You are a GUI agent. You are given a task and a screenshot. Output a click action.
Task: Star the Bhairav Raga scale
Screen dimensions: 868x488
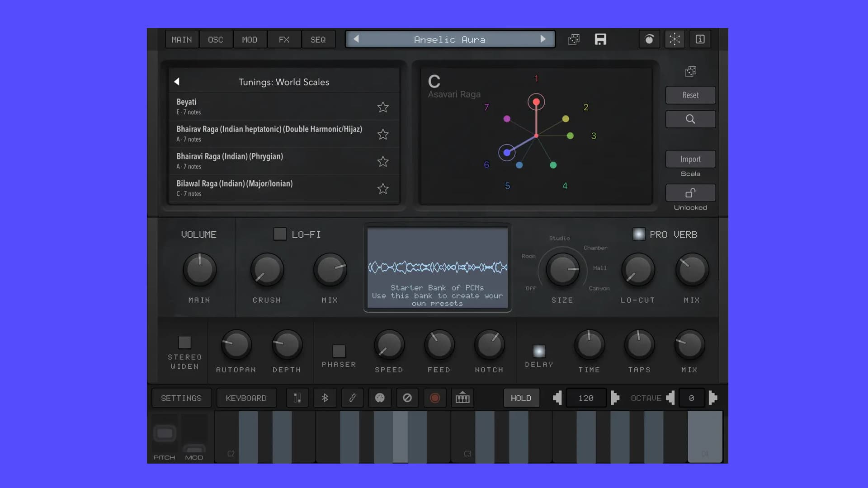[x=383, y=134]
